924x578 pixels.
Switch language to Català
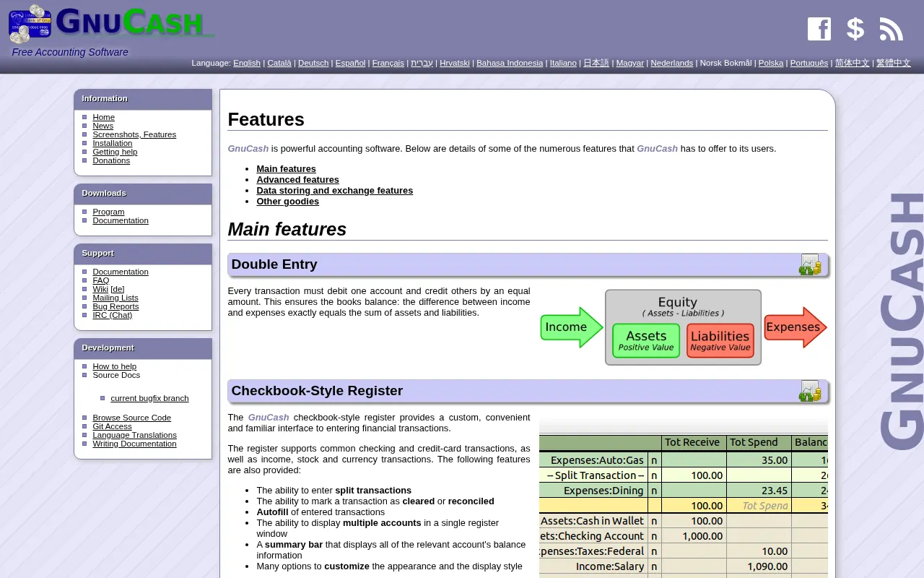(x=279, y=64)
